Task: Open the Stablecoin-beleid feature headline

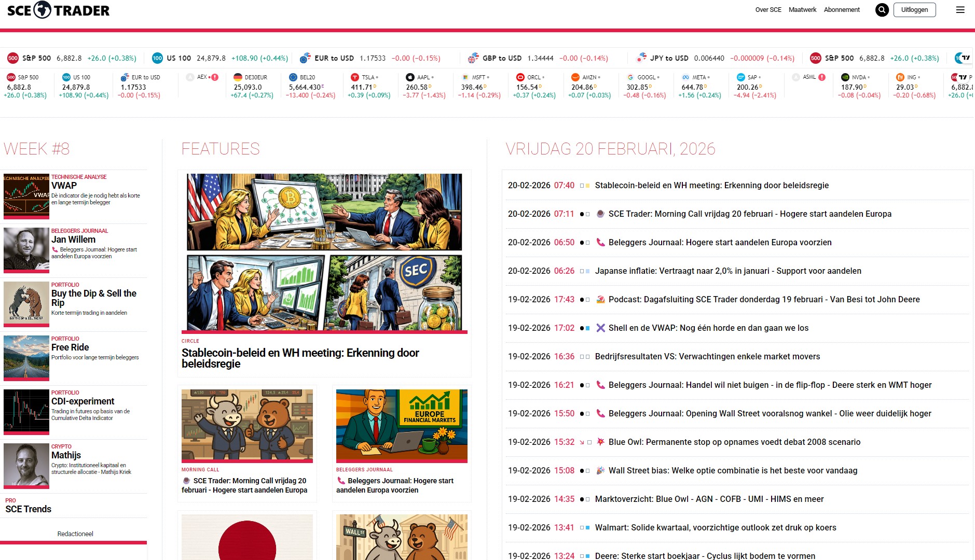Action: tap(300, 358)
